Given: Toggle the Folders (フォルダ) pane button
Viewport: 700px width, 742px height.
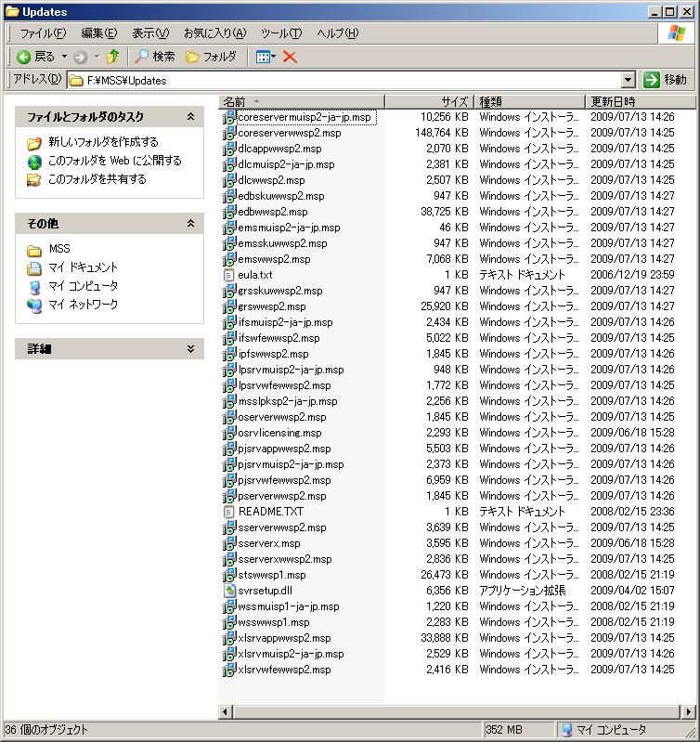Looking at the screenshot, I should click(x=211, y=57).
